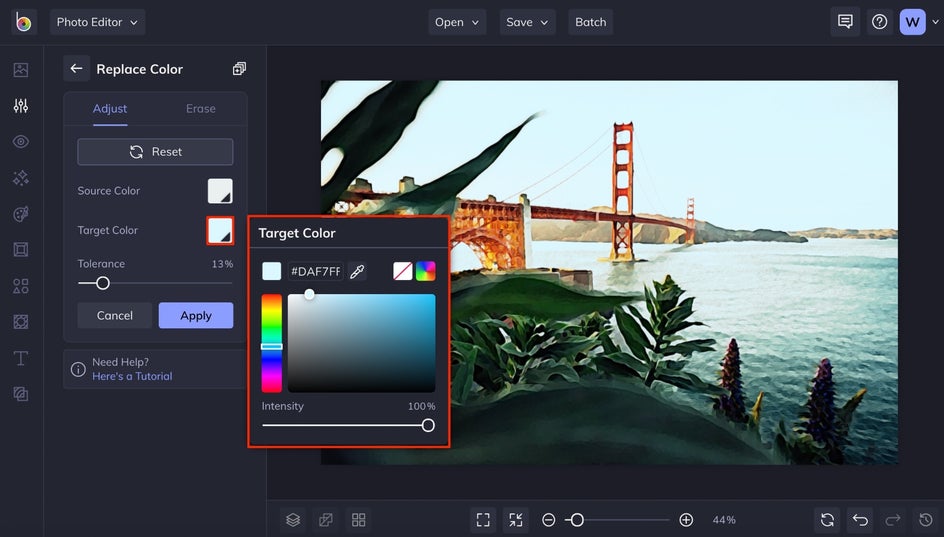Image resolution: width=944 pixels, height=537 pixels.
Task: Click the Apply button
Action: click(196, 315)
